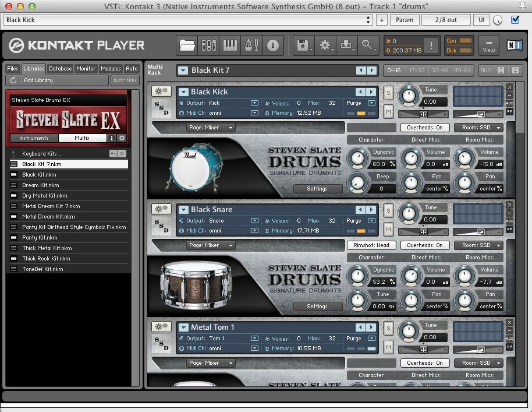Open Black Kick Page Mixer dropdown

coord(211,128)
